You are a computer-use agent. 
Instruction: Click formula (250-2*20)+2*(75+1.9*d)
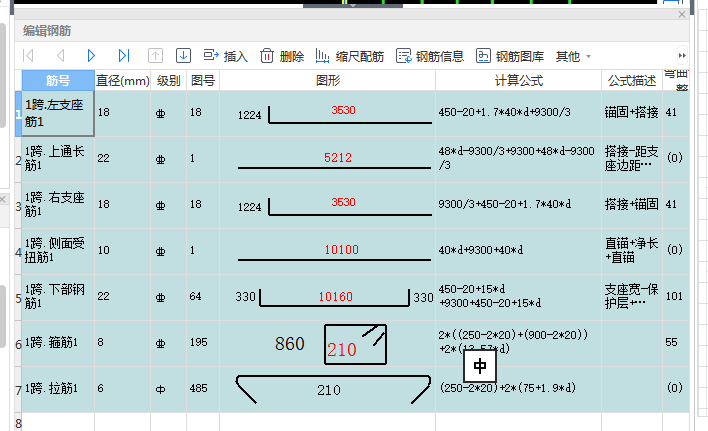pyautogui.click(x=508, y=388)
